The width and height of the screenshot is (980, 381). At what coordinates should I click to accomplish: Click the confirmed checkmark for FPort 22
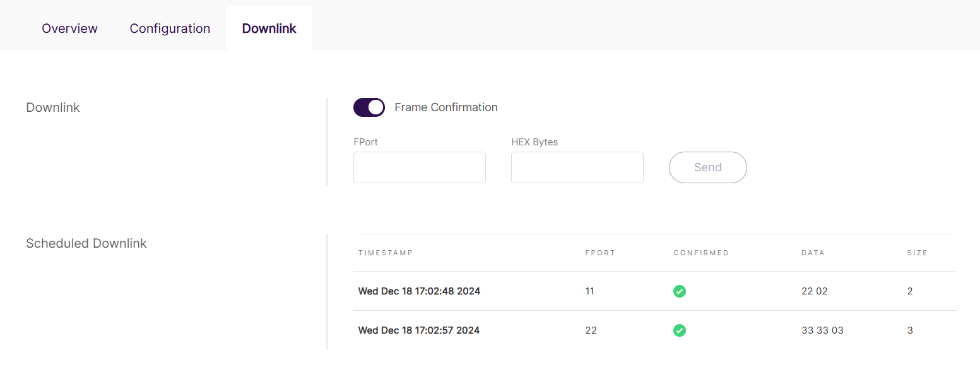pyautogui.click(x=680, y=330)
